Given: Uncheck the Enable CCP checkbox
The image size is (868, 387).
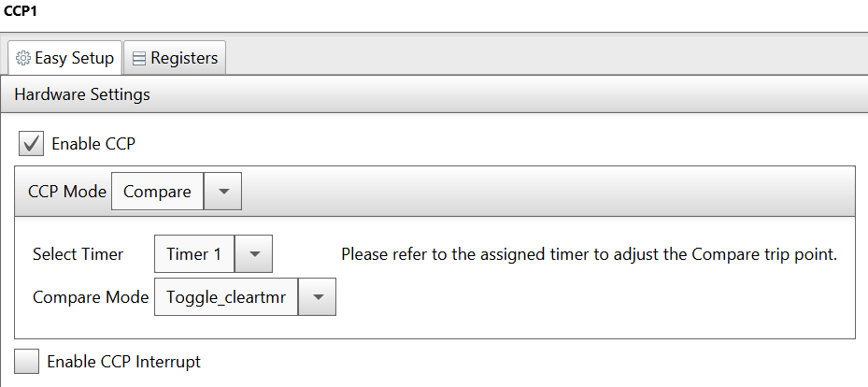Looking at the screenshot, I should pos(31,144).
